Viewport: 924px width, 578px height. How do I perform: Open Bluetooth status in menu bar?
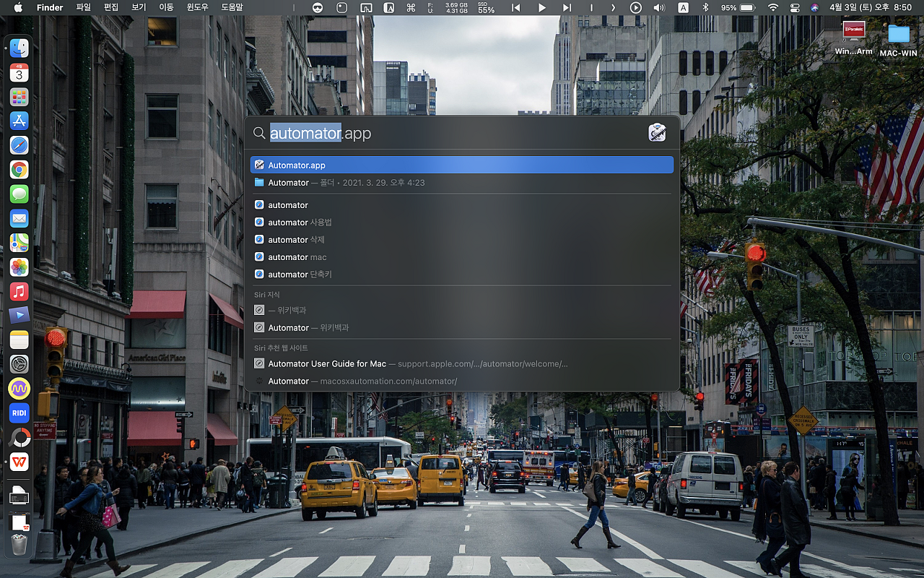pos(705,7)
